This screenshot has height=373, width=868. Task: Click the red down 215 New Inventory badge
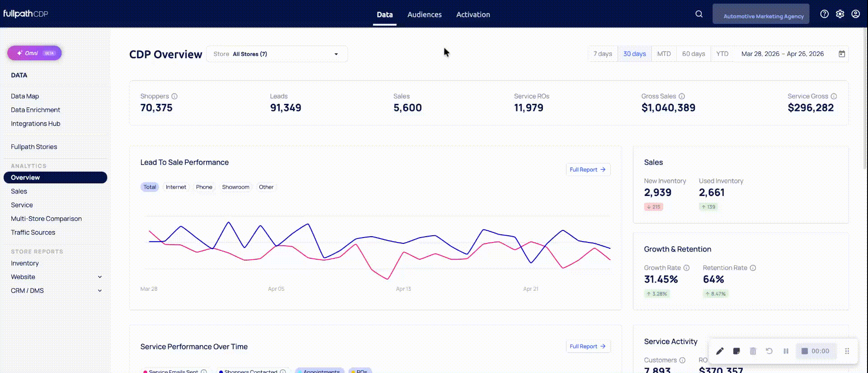point(654,207)
